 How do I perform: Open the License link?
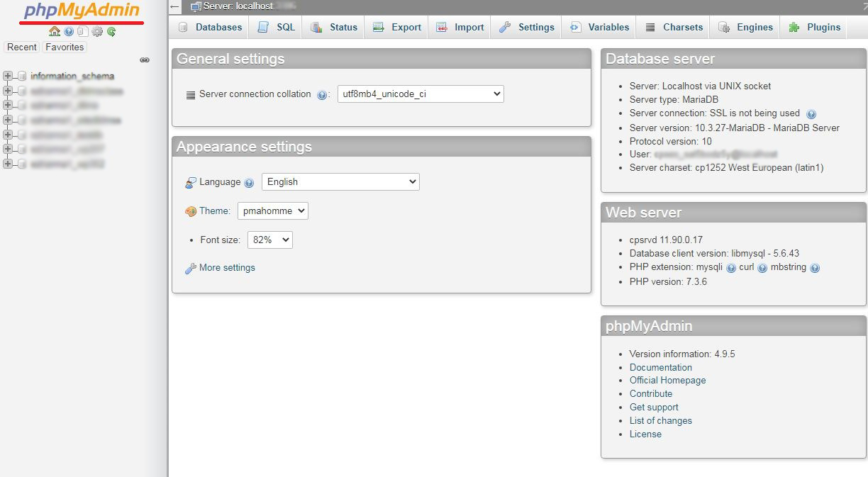tap(645, 434)
